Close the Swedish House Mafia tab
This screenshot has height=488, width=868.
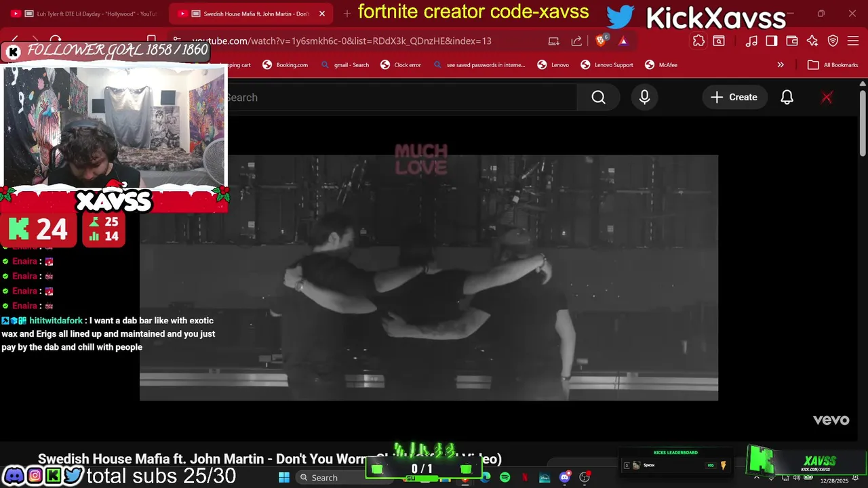(322, 14)
